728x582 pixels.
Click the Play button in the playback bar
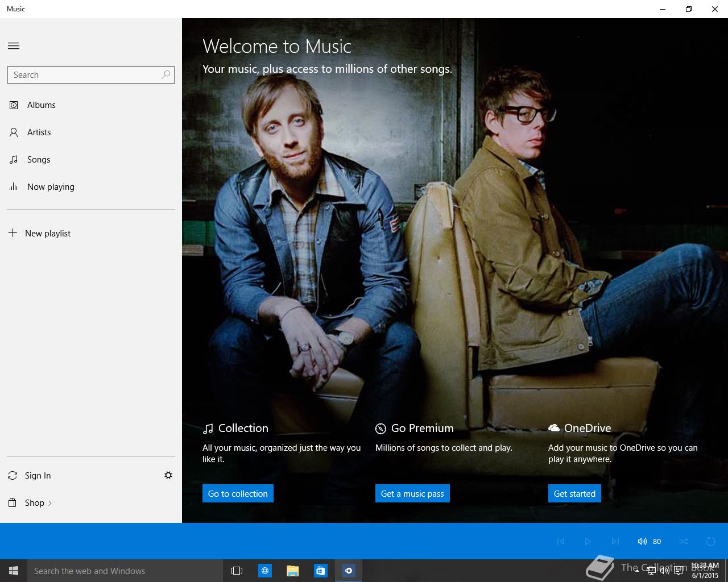click(x=588, y=541)
